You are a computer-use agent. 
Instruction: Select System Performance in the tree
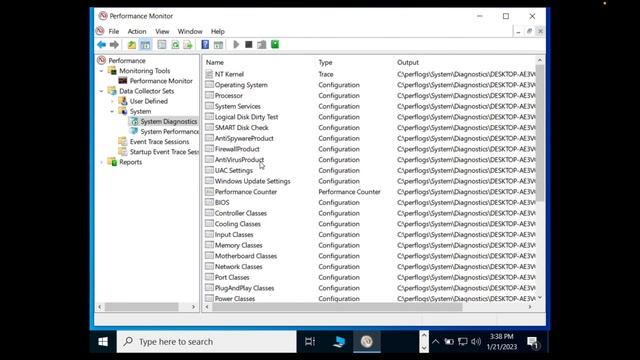pyautogui.click(x=169, y=131)
